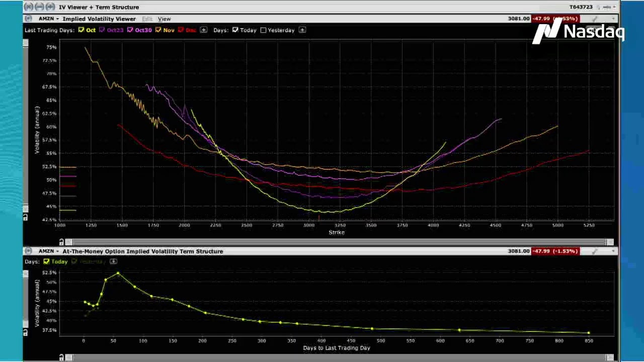Click Days to Last Trading Day axis label
Screen dimensions: 644x362
(337, 348)
